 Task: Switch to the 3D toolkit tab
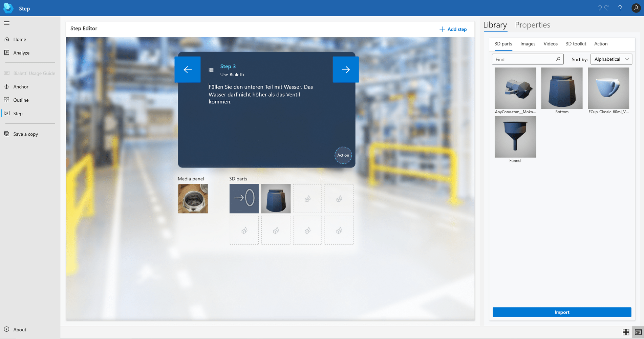[x=576, y=44]
